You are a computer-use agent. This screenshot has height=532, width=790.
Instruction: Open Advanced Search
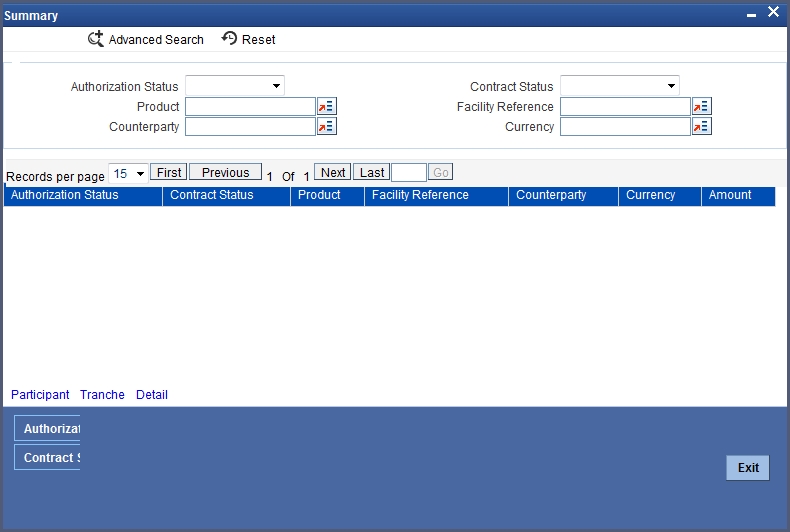tap(146, 39)
